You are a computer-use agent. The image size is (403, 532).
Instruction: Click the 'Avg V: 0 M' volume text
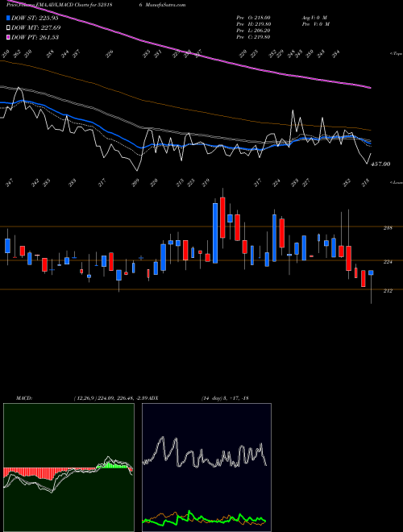314,18
